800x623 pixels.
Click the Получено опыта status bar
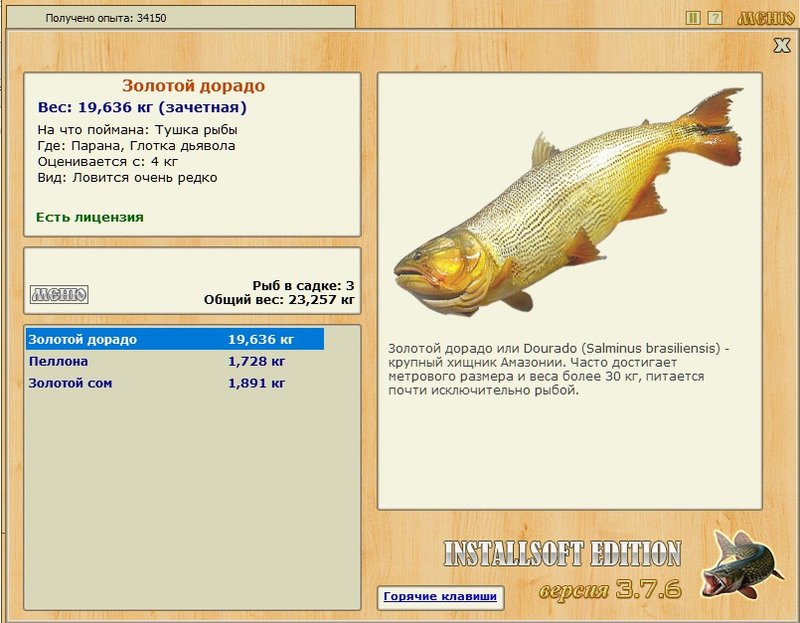coord(181,18)
